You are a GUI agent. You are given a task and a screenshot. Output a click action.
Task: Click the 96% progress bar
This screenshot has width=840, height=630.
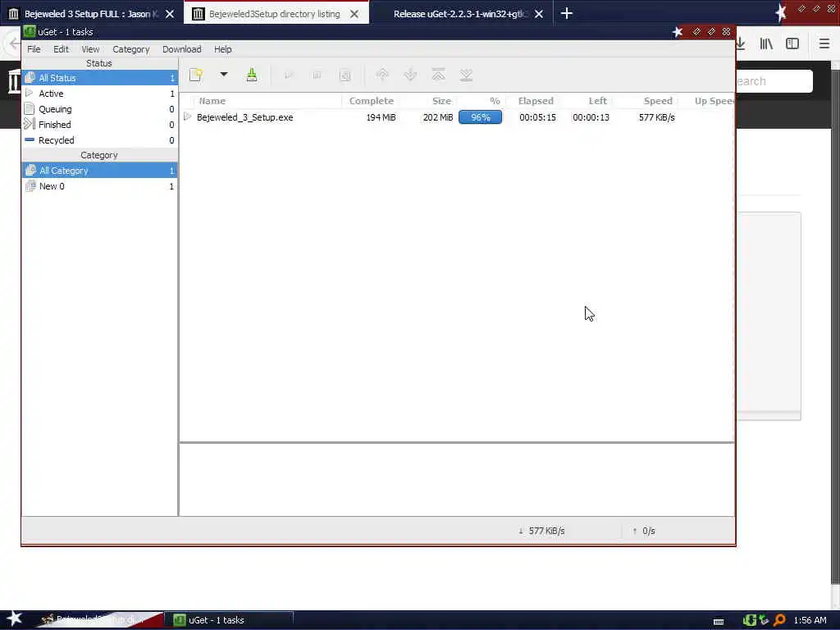[480, 117]
